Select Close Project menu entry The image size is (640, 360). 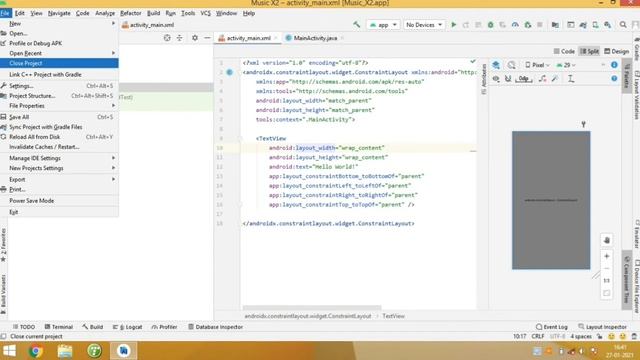[59, 63]
